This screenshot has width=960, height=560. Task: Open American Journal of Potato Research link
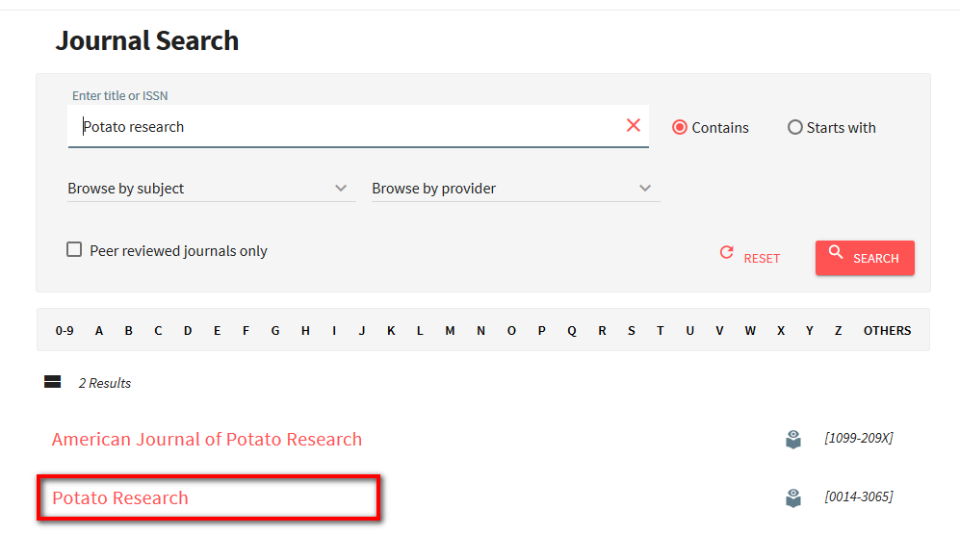207,440
